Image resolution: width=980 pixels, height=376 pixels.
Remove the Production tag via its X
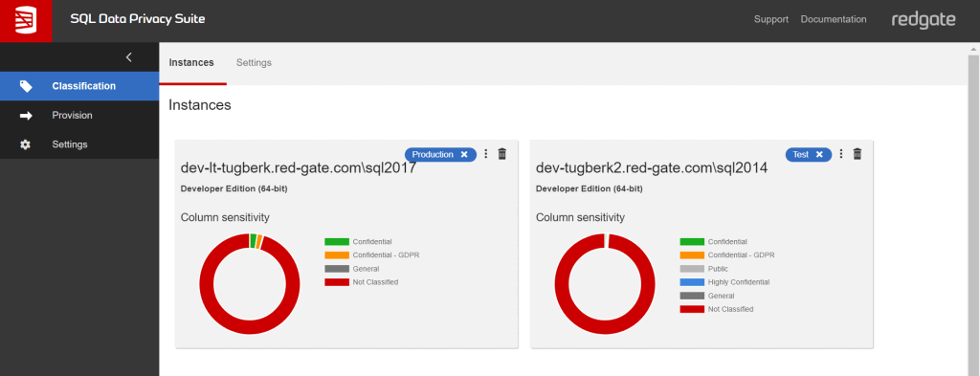pyautogui.click(x=464, y=154)
